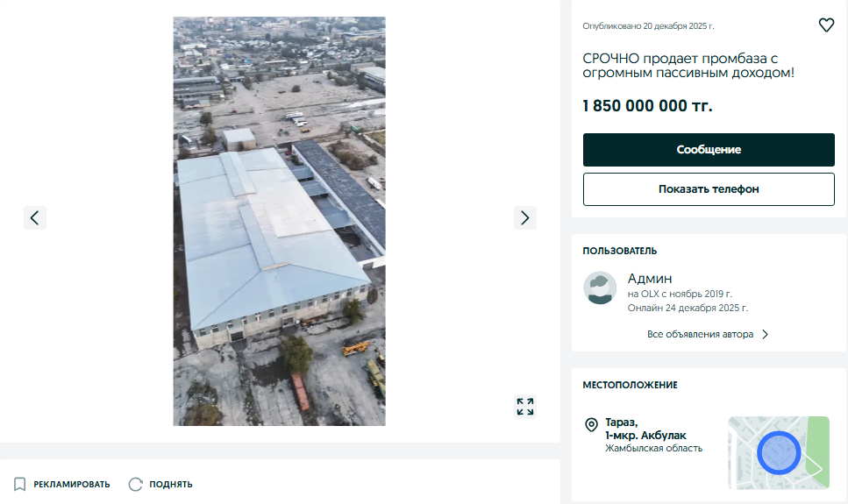Open Все объявления автора link
848x504 pixels.
click(x=700, y=334)
